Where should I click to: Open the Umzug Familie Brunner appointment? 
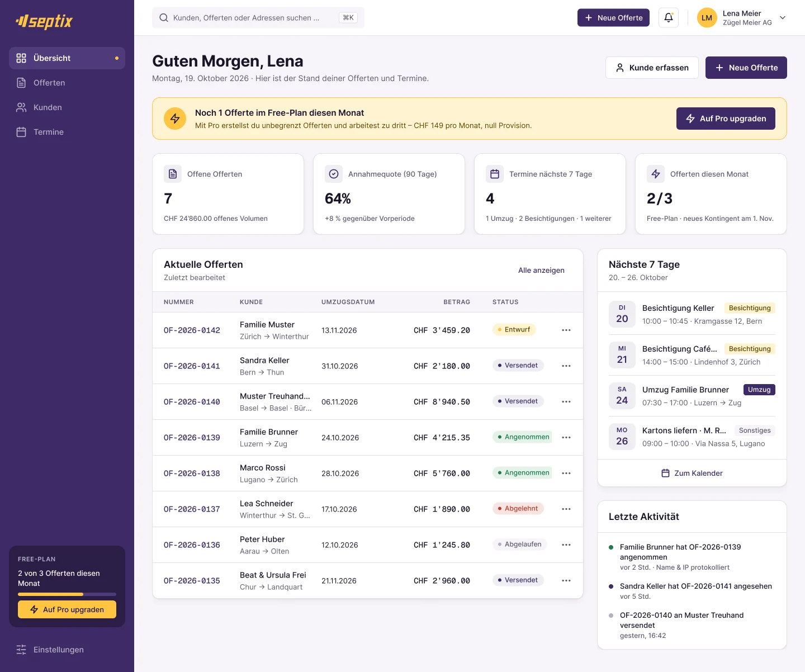click(x=692, y=396)
